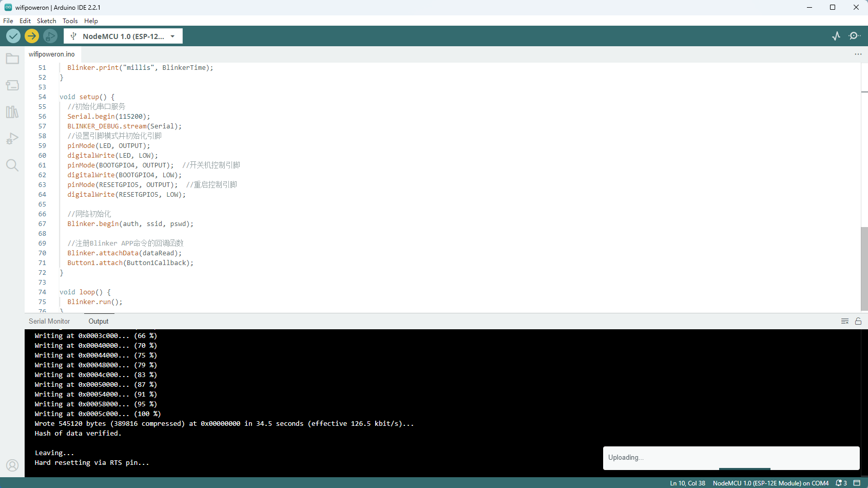Open the Help menu

(91, 21)
